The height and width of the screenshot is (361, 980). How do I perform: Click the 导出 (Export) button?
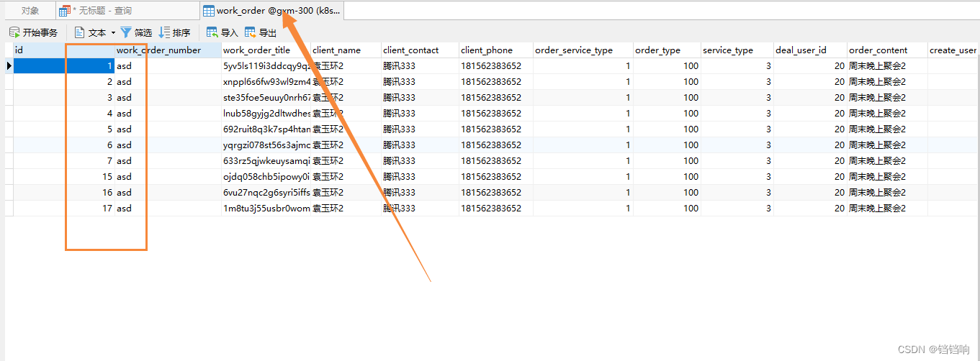pyautogui.click(x=261, y=32)
